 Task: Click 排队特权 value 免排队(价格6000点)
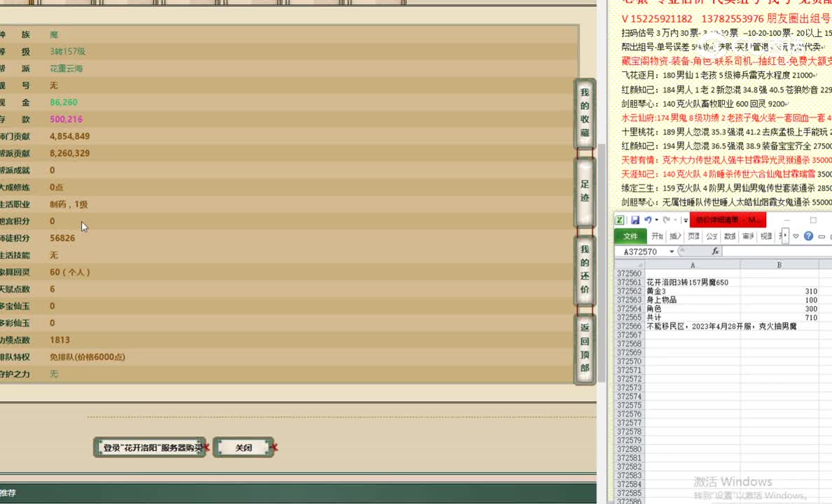[x=88, y=357]
